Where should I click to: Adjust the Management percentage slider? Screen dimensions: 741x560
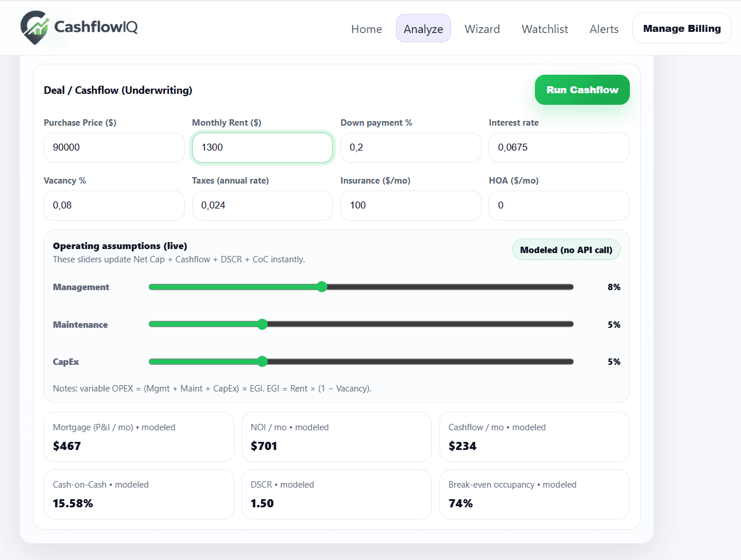tap(322, 286)
